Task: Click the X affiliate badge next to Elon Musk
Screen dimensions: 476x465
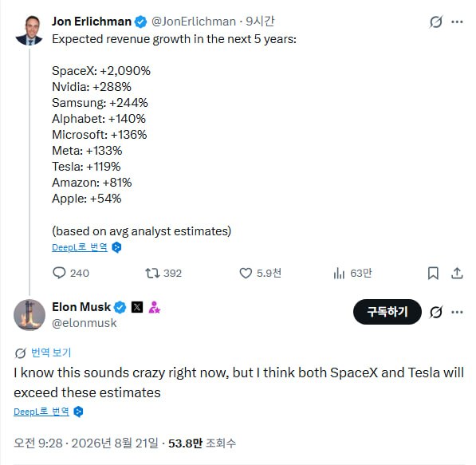Action: 137,307
